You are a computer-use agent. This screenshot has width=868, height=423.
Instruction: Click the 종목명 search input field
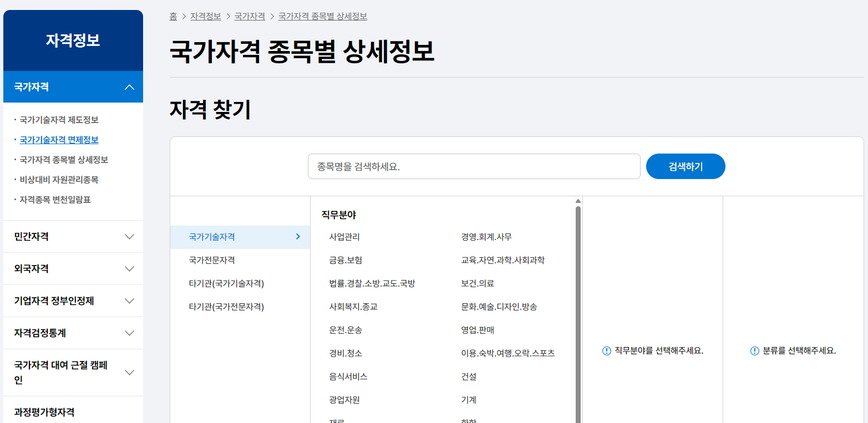coord(474,166)
